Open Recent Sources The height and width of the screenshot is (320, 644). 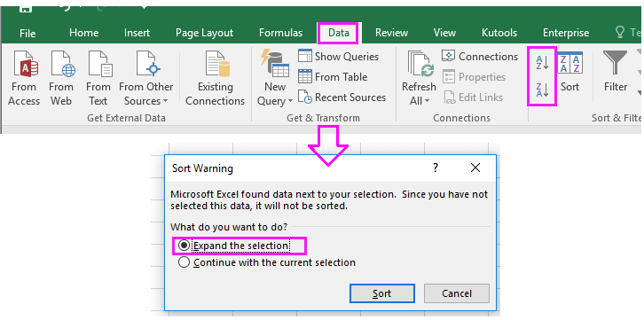pyautogui.click(x=342, y=98)
